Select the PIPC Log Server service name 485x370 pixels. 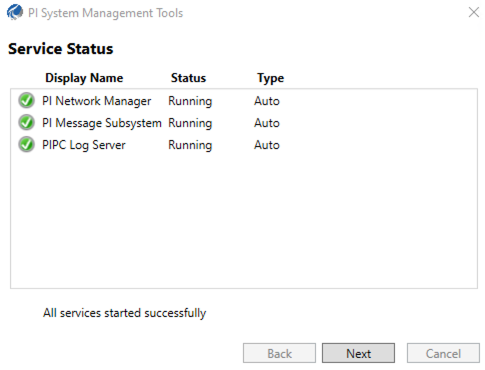[84, 145]
